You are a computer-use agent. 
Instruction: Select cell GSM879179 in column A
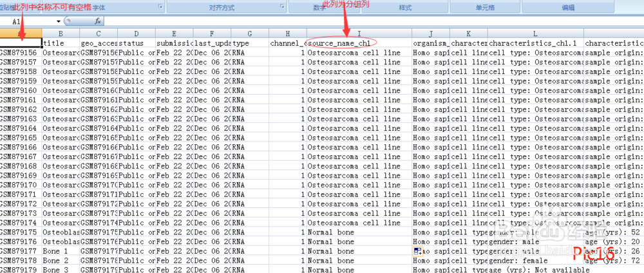click(21, 270)
